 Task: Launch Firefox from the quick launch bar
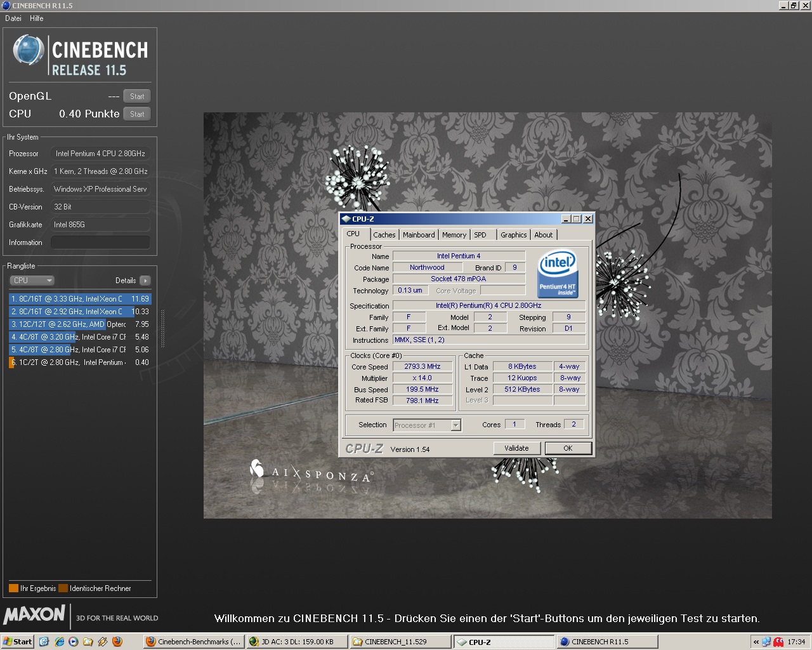pyautogui.click(x=117, y=642)
